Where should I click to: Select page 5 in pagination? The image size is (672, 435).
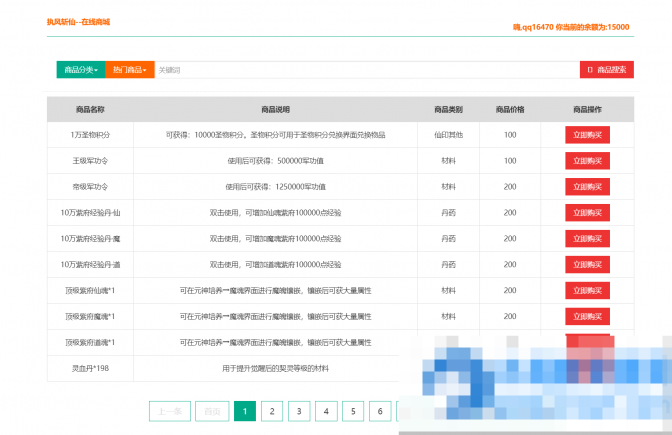click(x=352, y=410)
